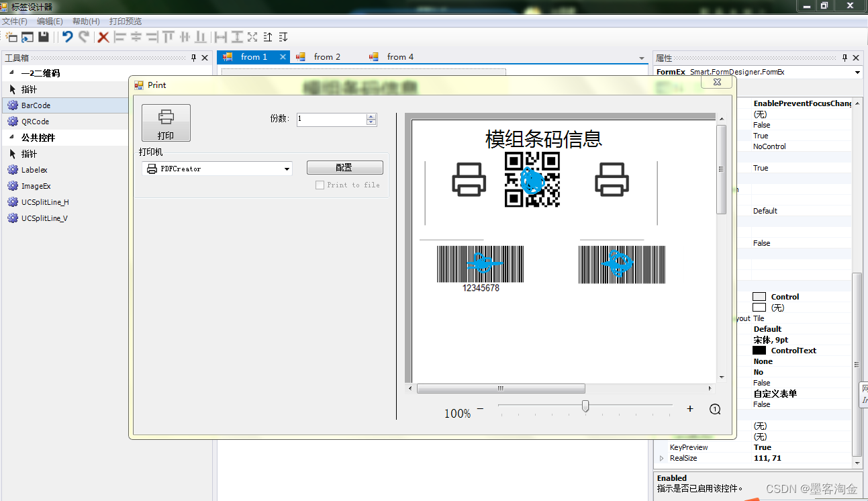Toggle the Print to file checkbox
The image size is (868, 501).
(320, 185)
